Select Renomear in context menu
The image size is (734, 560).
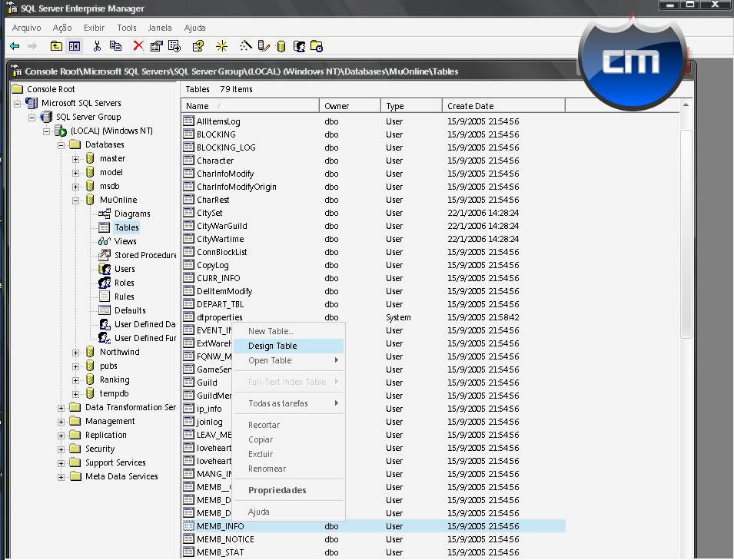click(x=288, y=469)
